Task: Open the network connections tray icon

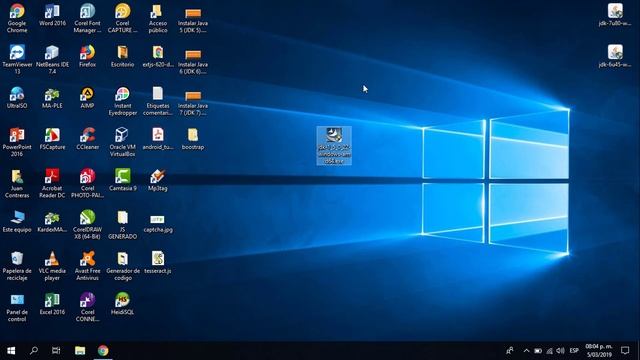Action: pyautogui.click(x=549, y=351)
